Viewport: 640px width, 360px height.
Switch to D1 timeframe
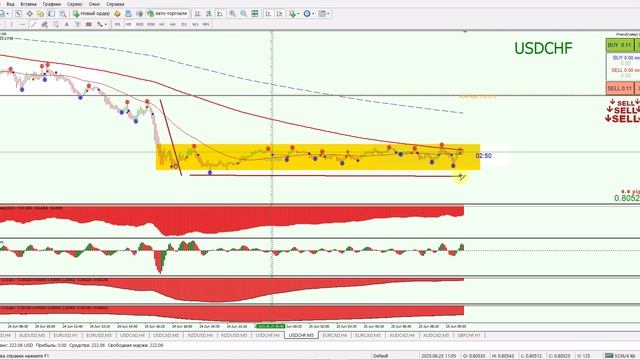(184, 24)
